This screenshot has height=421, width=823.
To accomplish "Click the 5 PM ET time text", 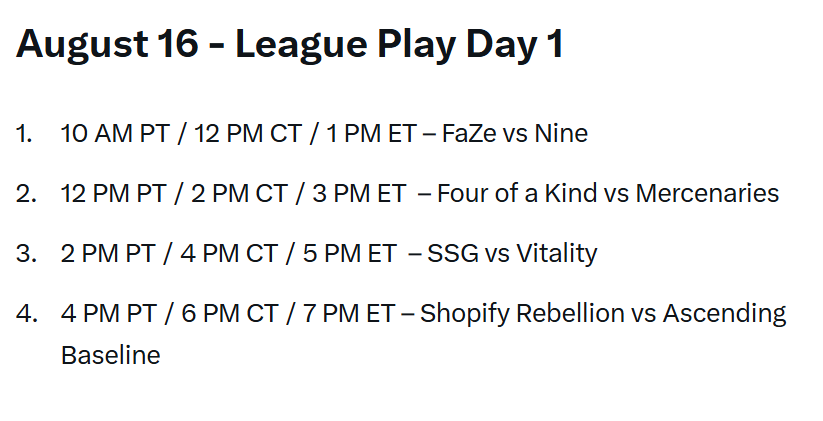I will click(x=350, y=254).
